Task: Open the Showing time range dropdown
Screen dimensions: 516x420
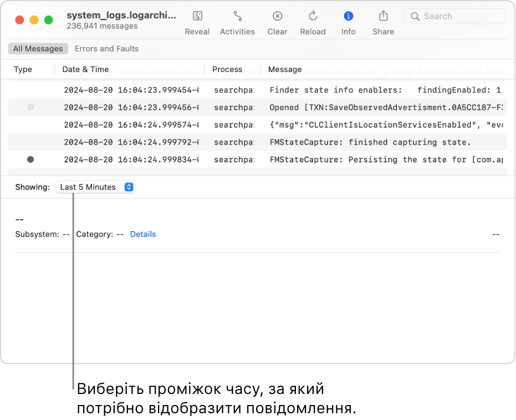Action: (95, 187)
